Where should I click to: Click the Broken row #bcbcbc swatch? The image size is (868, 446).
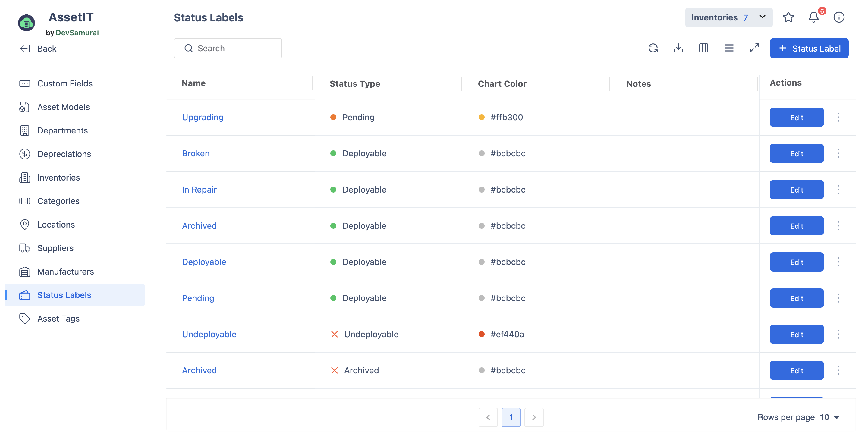pyautogui.click(x=481, y=154)
